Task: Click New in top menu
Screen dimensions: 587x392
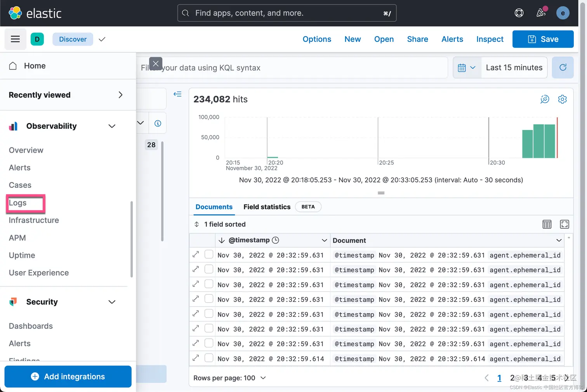Action: click(353, 39)
